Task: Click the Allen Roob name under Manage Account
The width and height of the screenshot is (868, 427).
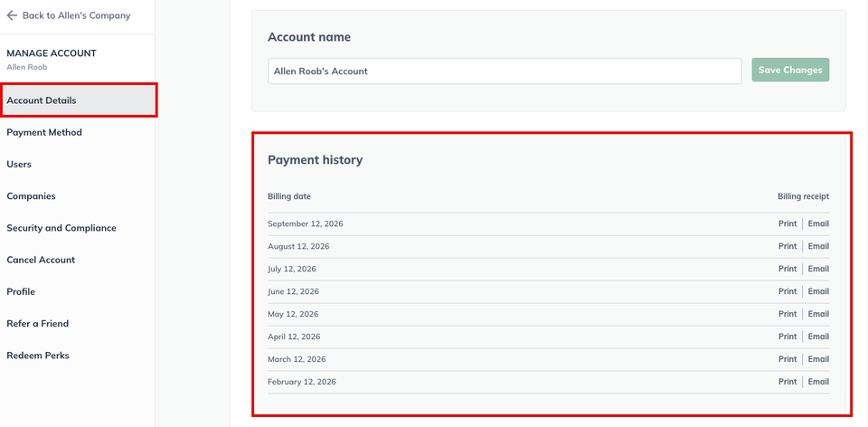Action: [x=26, y=67]
